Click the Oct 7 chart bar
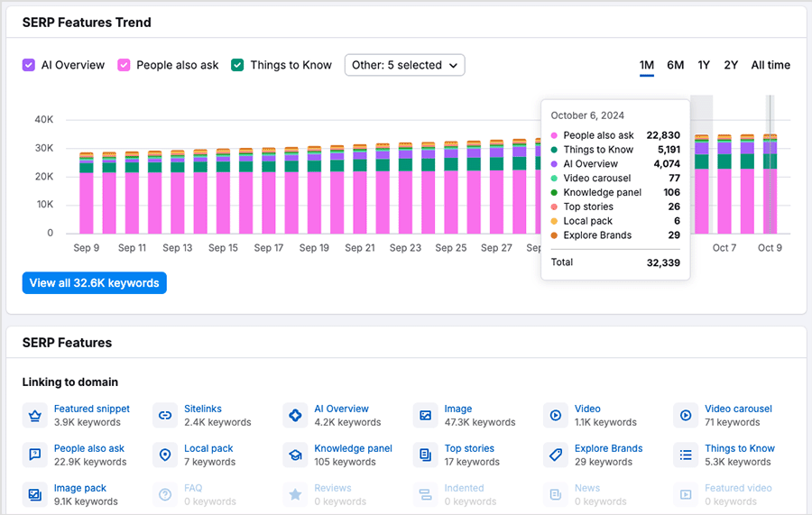The width and height of the screenshot is (812, 515). click(x=724, y=184)
